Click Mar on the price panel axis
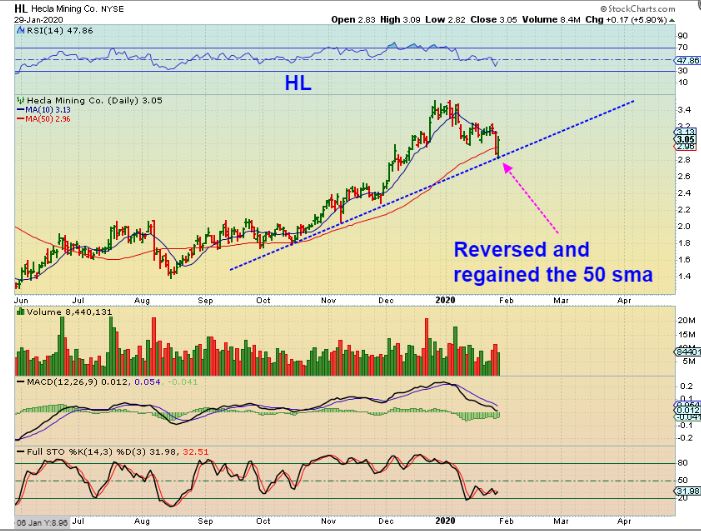This screenshot has width=701, height=531. coord(561,300)
